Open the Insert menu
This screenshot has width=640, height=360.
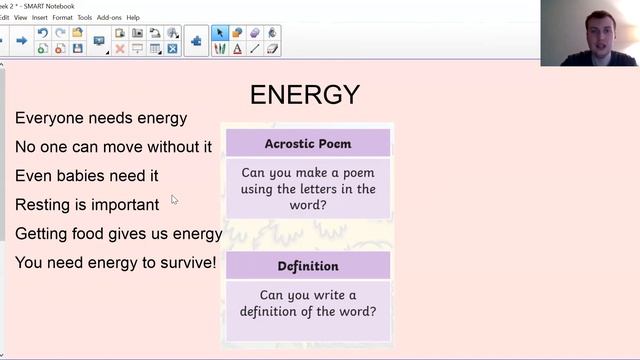click(x=40, y=18)
